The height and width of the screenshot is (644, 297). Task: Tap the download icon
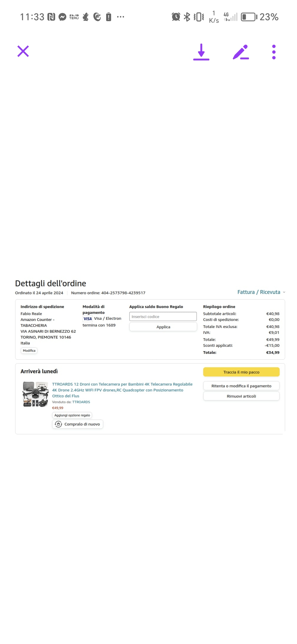point(201,52)
